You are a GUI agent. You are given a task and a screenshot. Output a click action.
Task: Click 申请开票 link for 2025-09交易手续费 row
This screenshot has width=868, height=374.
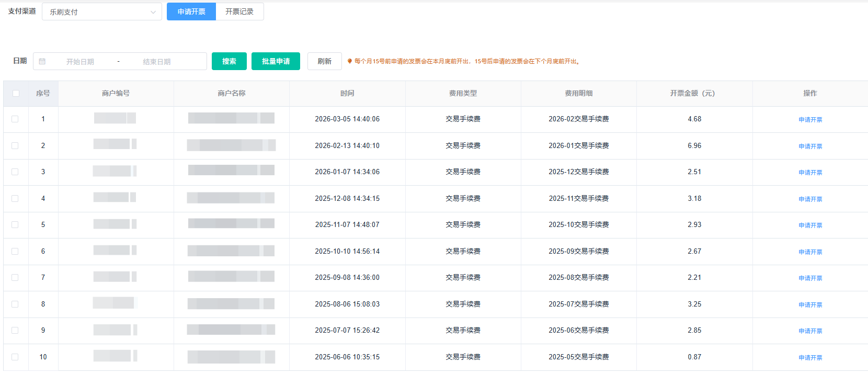[x=810, y=252]
